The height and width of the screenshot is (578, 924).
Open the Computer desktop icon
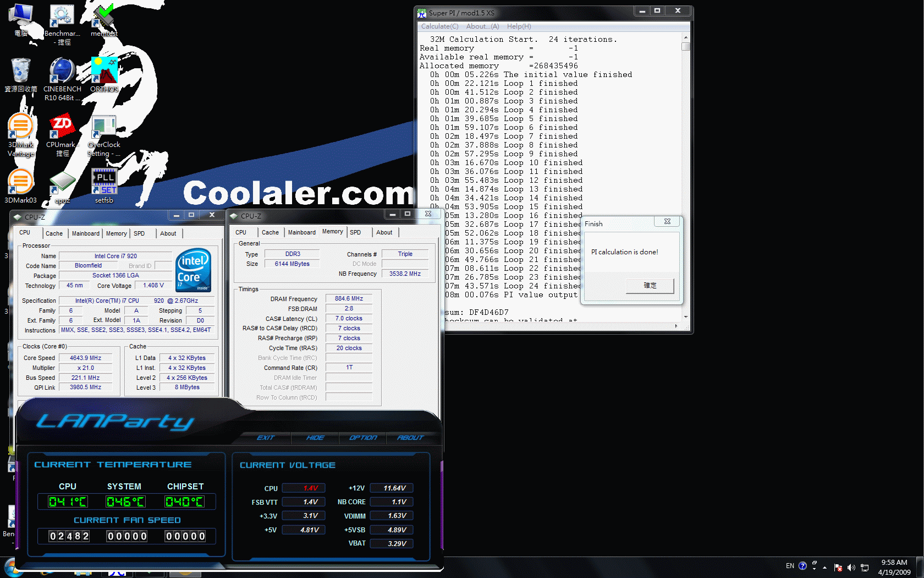20,19
